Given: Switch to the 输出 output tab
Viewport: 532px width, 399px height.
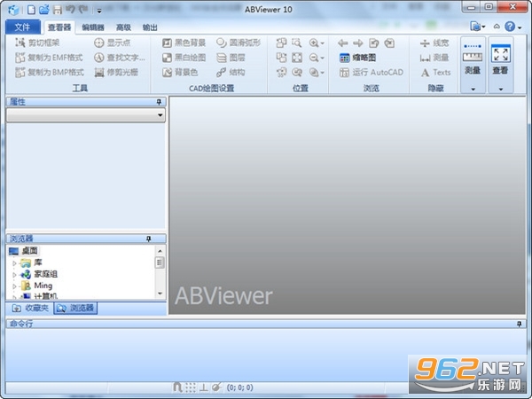Looking at the screenshot, I should coord(150,27).
